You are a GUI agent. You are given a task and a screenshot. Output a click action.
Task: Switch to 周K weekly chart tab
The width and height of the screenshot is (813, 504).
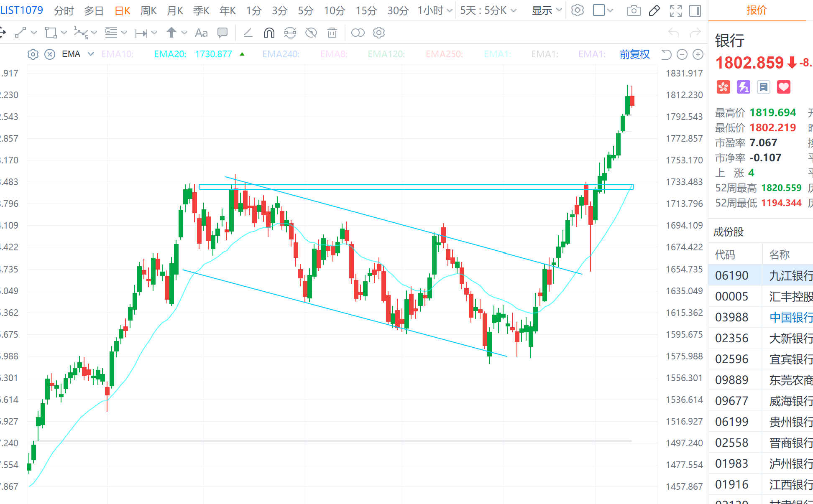(148, 10)
